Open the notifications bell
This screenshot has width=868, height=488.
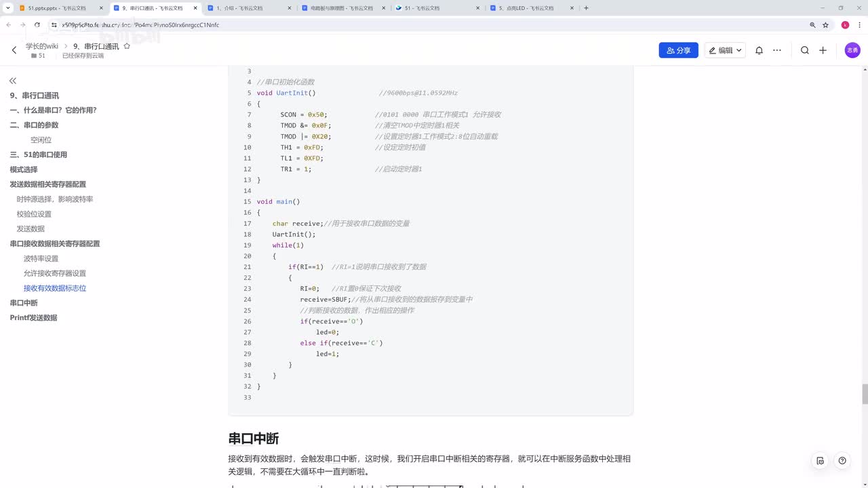(x=759, y=50)
